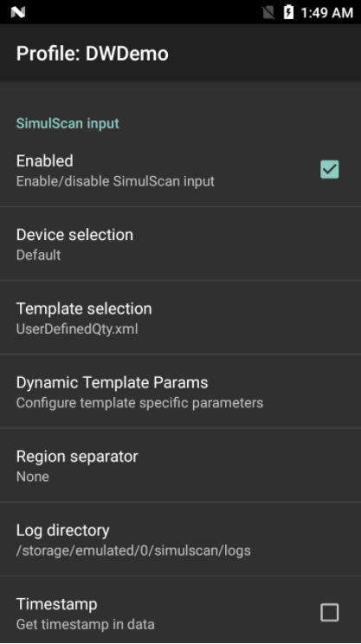The width and height of the screenshot is (361, 644).
Task: Open Log directory setting
Action: (x=180, y=539)
